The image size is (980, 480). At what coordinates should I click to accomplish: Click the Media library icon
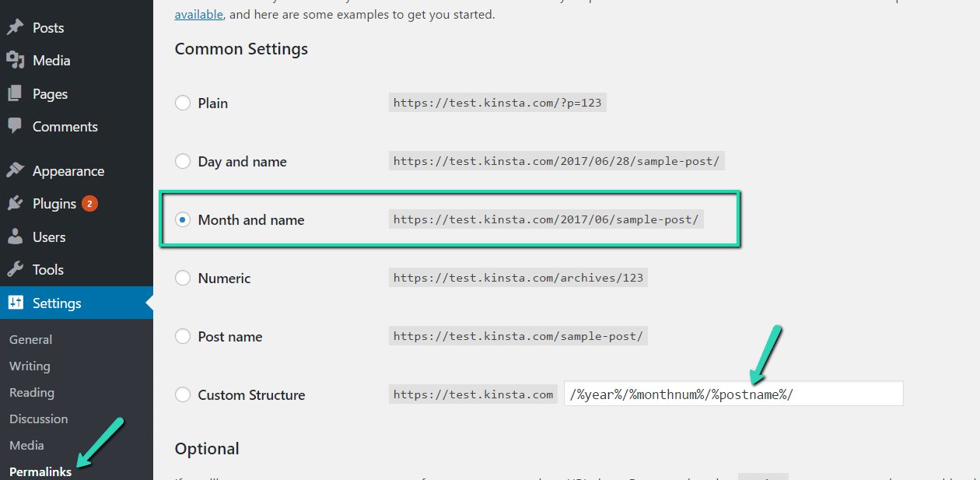17,60
